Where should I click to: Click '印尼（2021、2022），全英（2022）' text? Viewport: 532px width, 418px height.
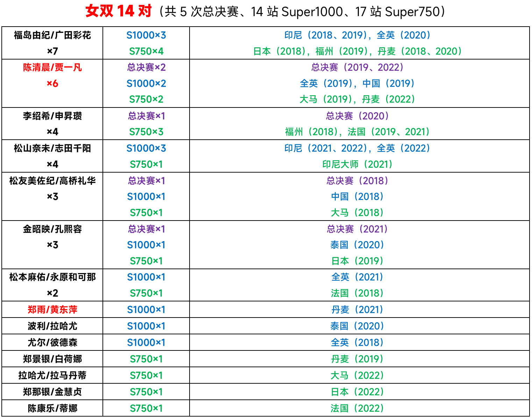coord(357,148)
